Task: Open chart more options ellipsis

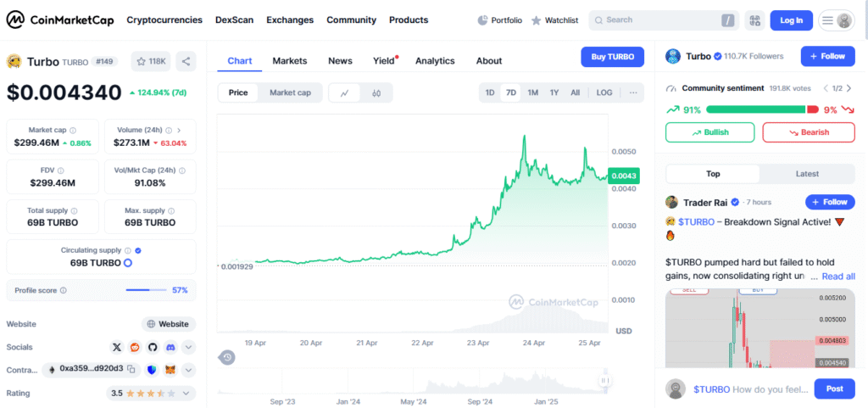Action: [633, 93]
